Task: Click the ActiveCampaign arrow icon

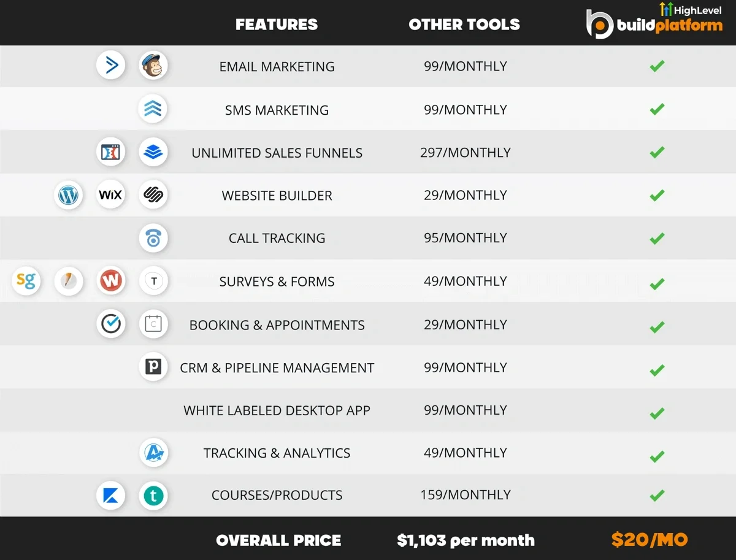Action: pyautogui.click(x=111, y=65)
